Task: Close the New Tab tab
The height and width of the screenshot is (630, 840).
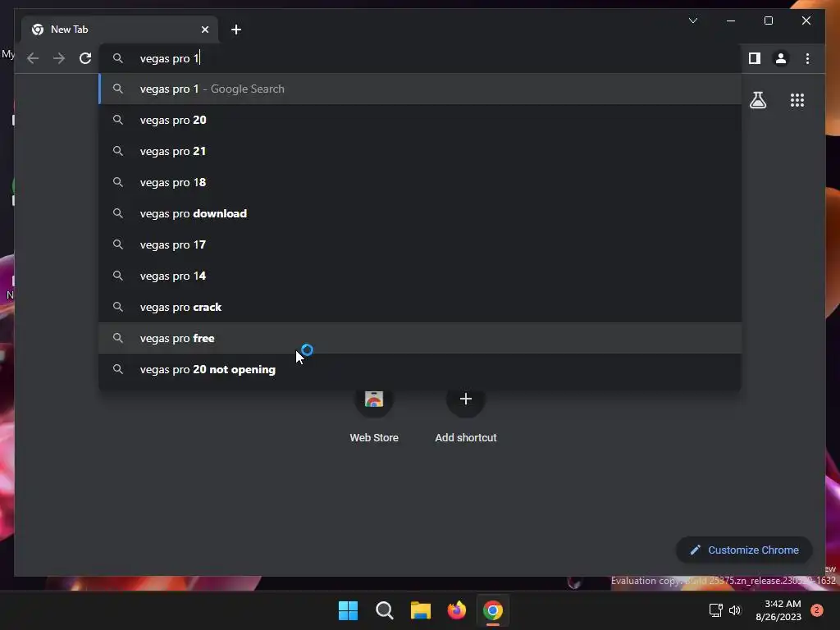Action: 204,30
